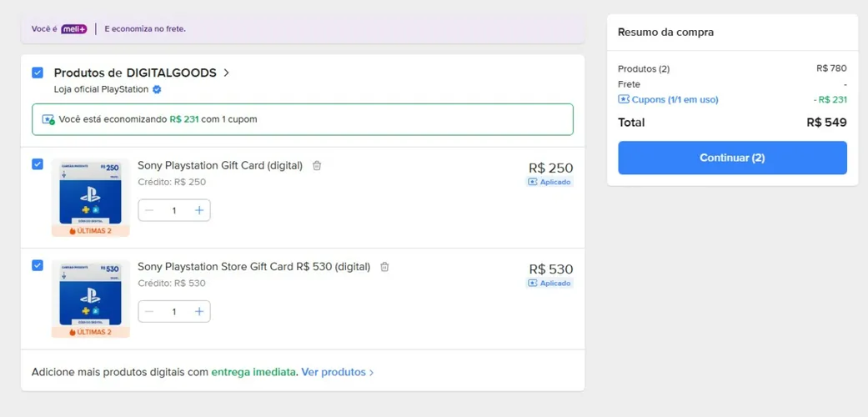
Task: Open Ver produtos link
Action: [x=337, y=372]
